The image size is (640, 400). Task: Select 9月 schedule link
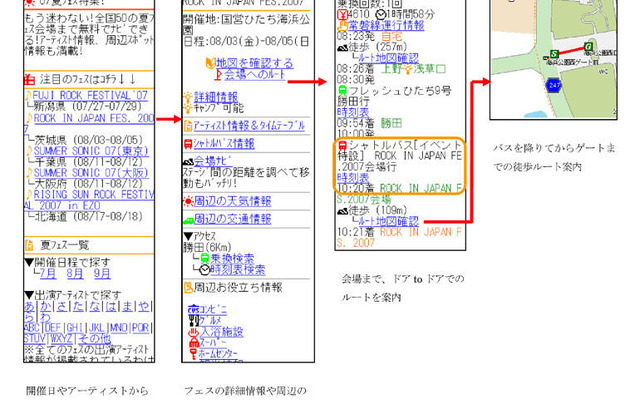[102, 273]
